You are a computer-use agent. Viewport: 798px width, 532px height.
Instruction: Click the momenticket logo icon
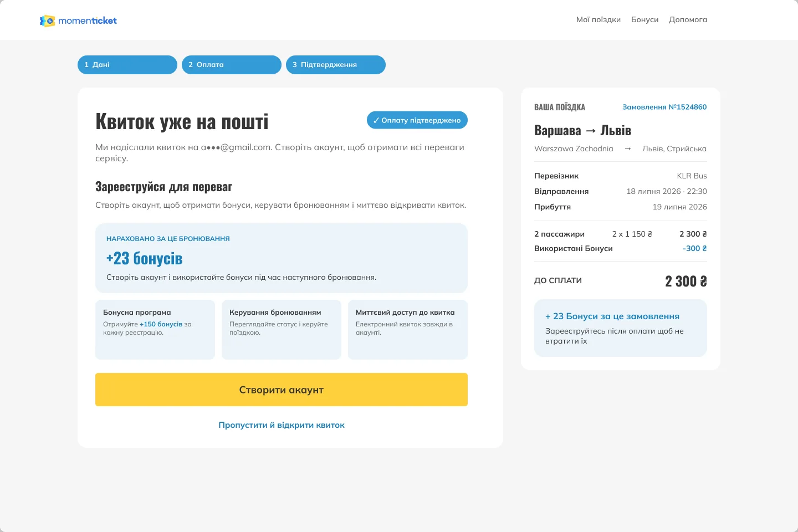pyautogui.click(x=47, y=21)
